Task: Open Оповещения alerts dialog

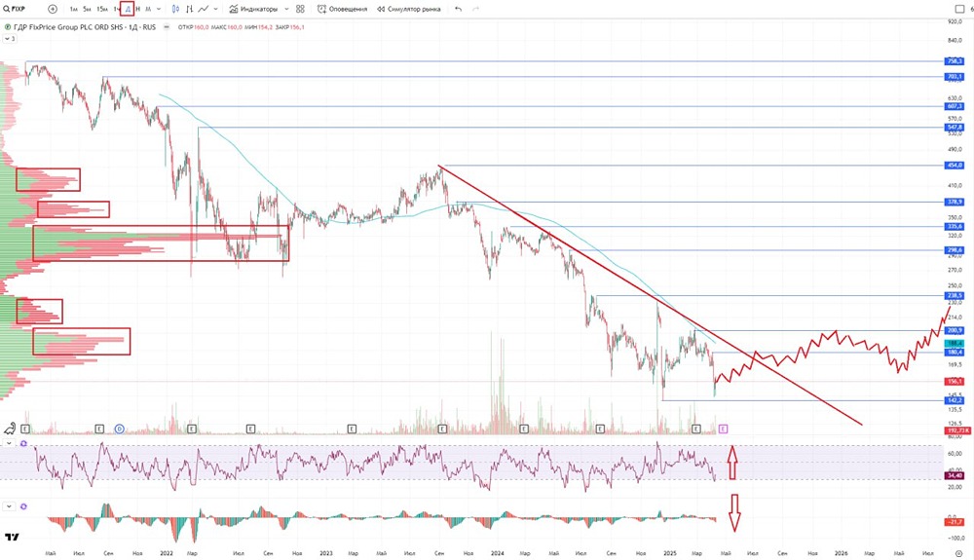Action: (342, 10)
